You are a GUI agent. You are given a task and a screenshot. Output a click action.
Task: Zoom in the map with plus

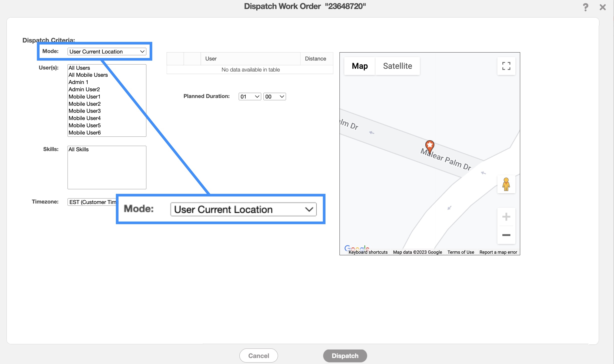(x=506, y=217)
